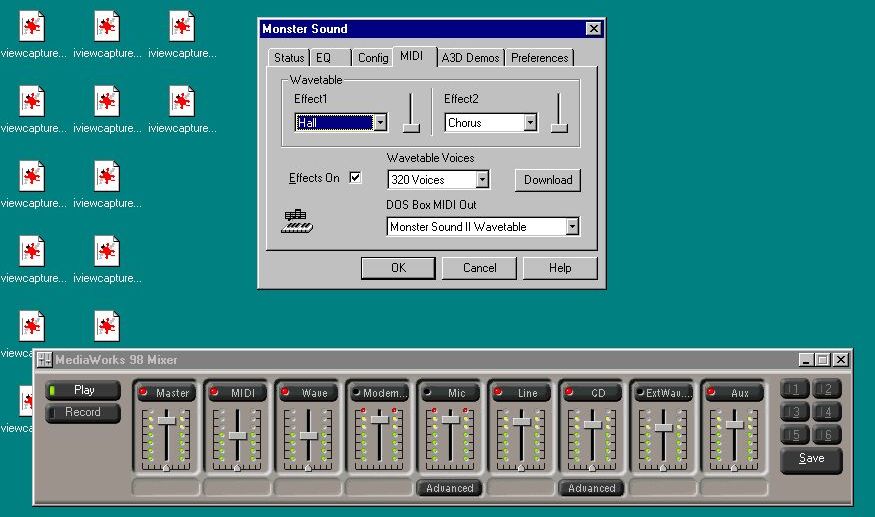Load mixer preset 3
This screenshot has height=517, width=875.
coord(795,412)
